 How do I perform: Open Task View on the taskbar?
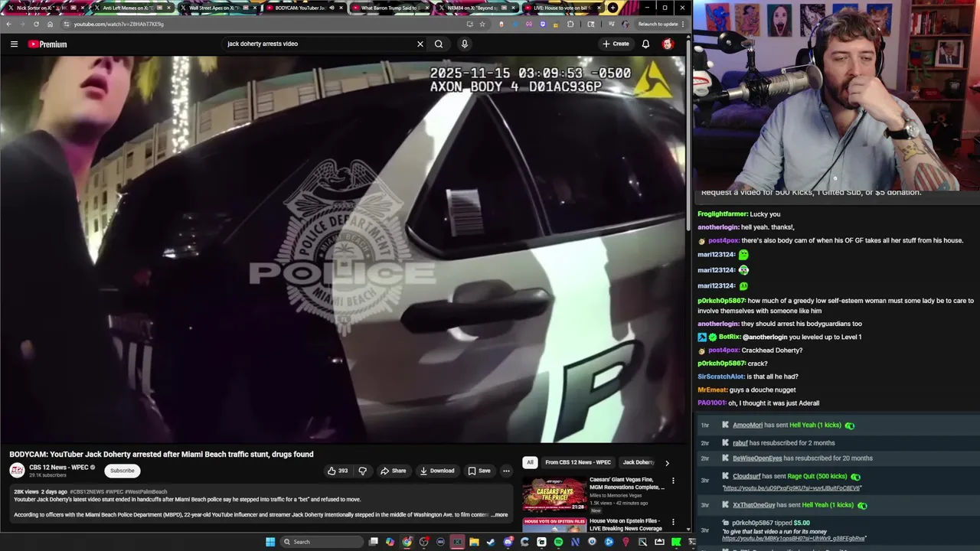coord(373,542)
